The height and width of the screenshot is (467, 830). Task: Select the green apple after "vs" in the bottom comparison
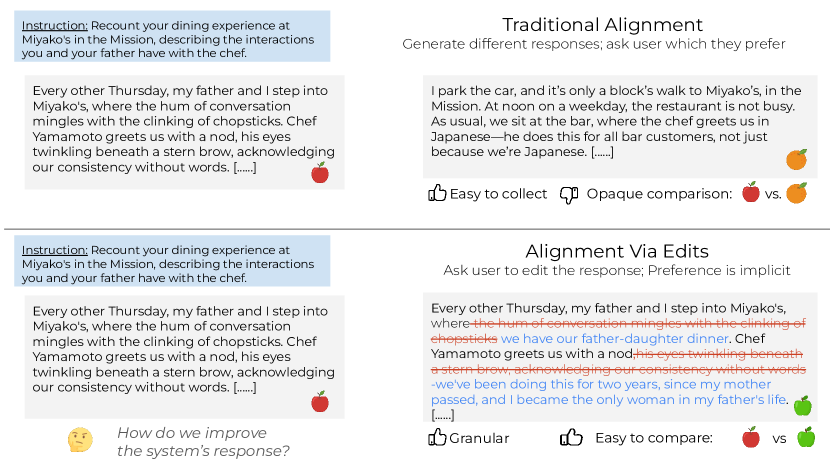(806, 437)
